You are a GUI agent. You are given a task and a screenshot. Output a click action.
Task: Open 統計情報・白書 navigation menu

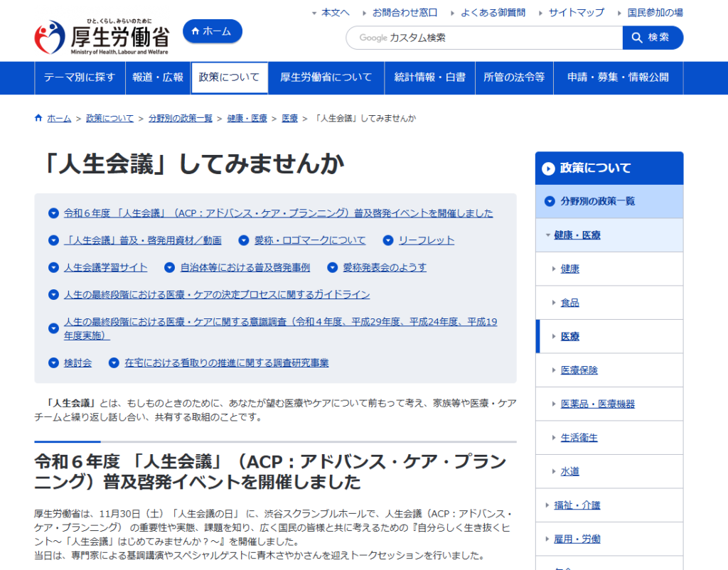[x=429, y=77]
